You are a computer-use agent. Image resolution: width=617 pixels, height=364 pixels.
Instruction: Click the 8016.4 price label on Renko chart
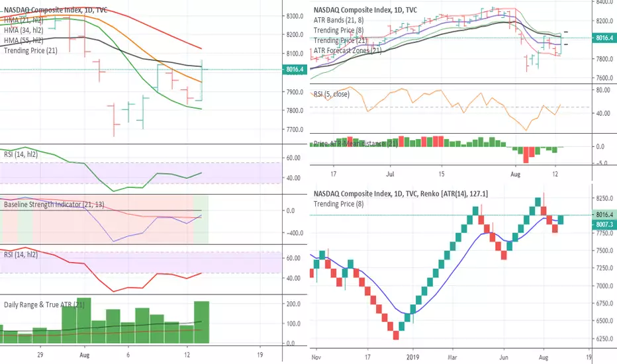(604, 215)
